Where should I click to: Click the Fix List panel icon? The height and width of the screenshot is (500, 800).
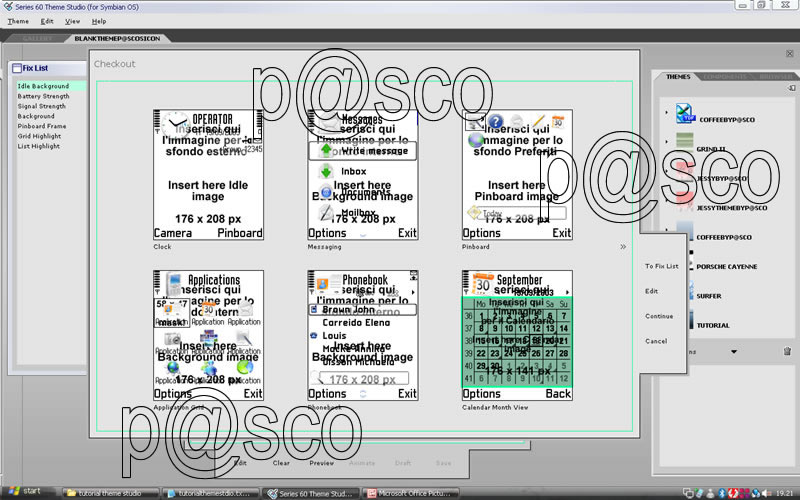16,68
